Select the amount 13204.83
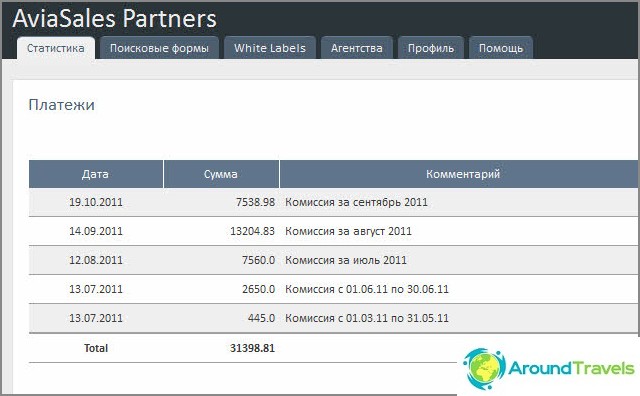The image size is (640, 396). pos(253,231)
